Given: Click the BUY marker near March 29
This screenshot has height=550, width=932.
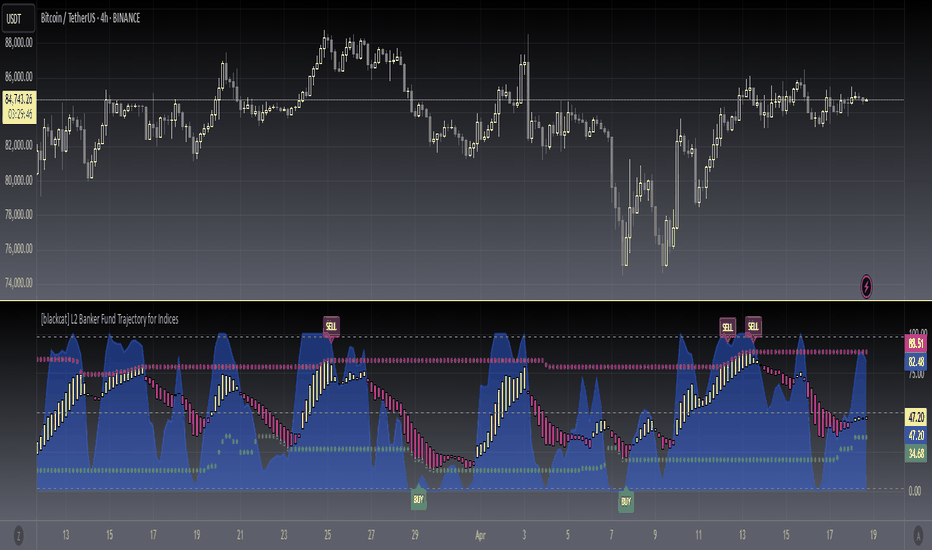Looking at the screenshot, I should pyautogui.click(x=418, y=499).
